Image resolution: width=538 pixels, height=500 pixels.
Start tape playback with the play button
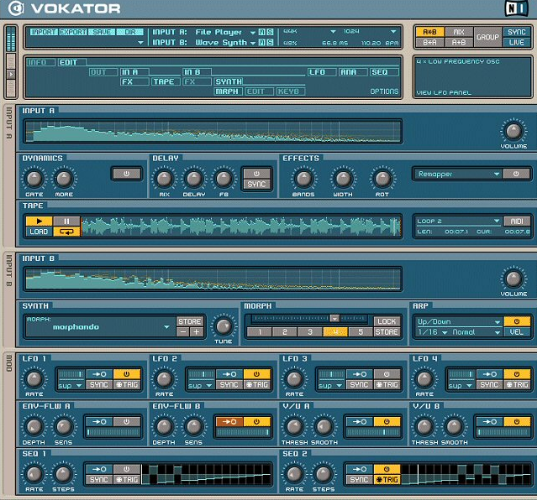coord(39,221)
